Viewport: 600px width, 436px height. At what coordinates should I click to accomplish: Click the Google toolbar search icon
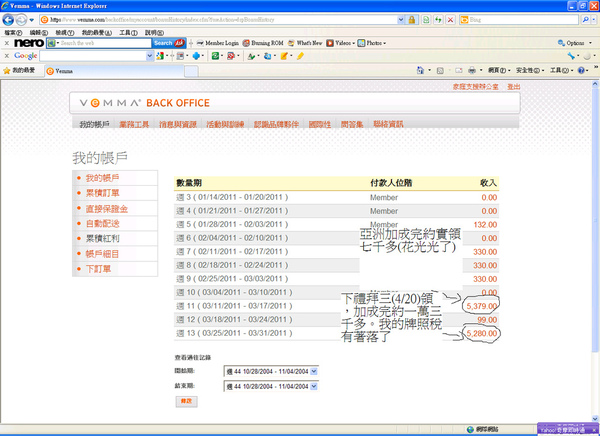click(x=160, y=56)
